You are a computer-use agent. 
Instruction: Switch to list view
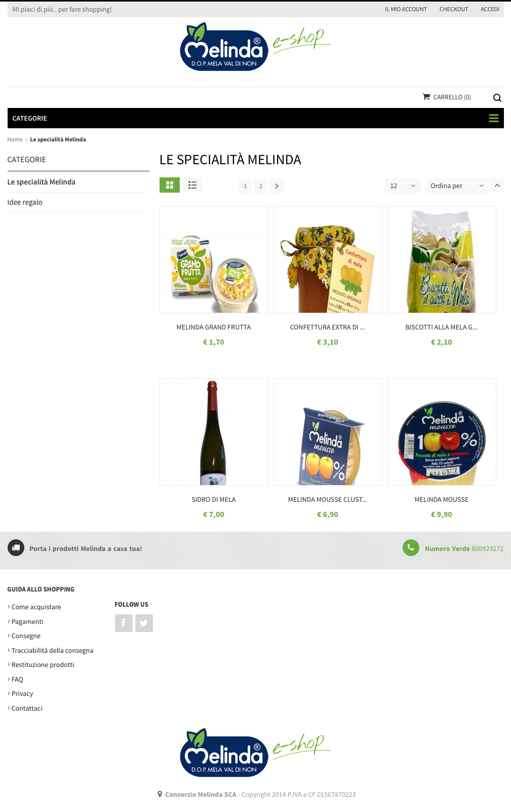(x=192, y=185)
